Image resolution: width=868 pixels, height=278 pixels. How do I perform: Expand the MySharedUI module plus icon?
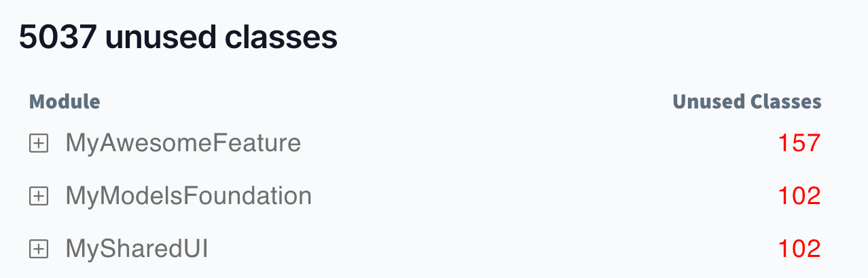[x=39, y=250]
